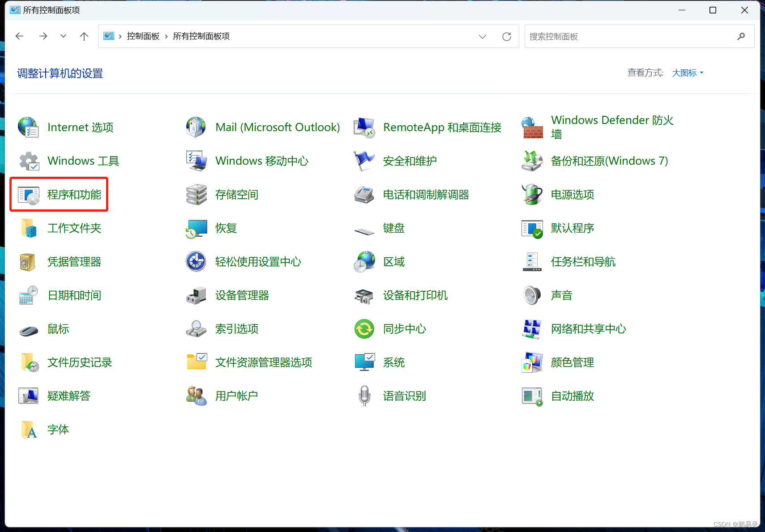Click the back navigation arrow
Screen dimensions: 765x532
(x=19, y=36)
